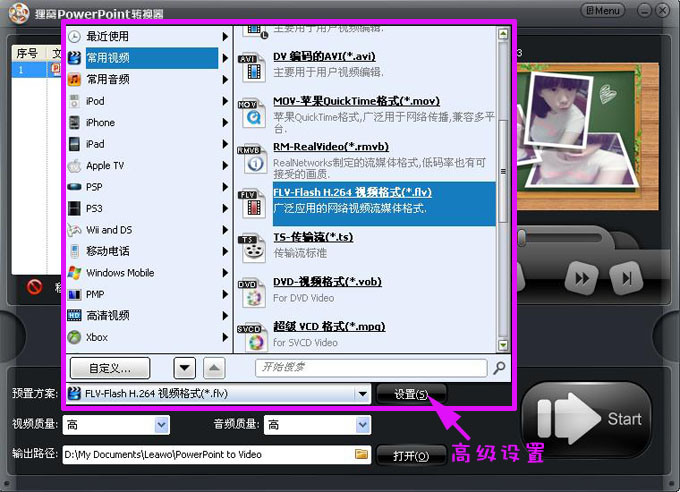Click the iPod device icon

75,101
